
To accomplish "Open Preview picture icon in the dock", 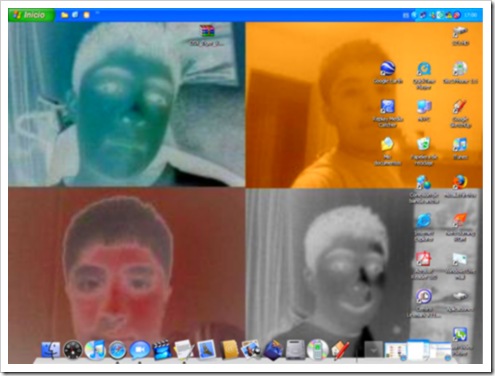I will click(207, 350).
